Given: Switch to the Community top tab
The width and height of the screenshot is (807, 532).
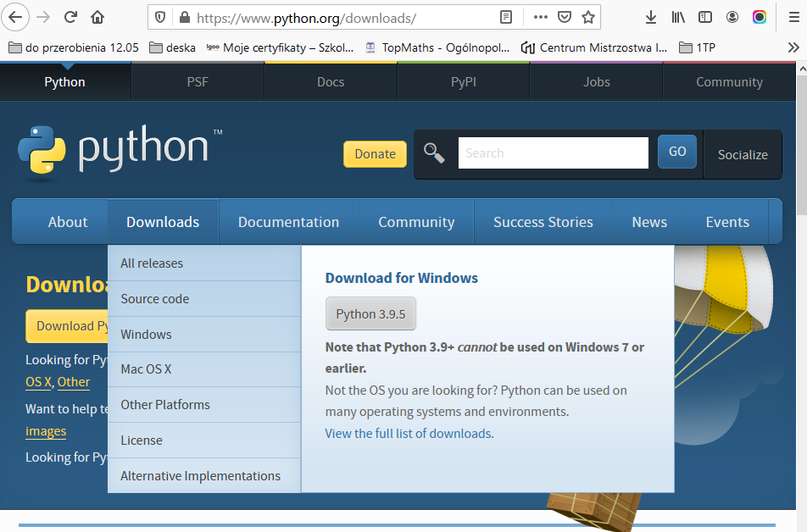Looking at the screenshot, I should coord(729,82).
